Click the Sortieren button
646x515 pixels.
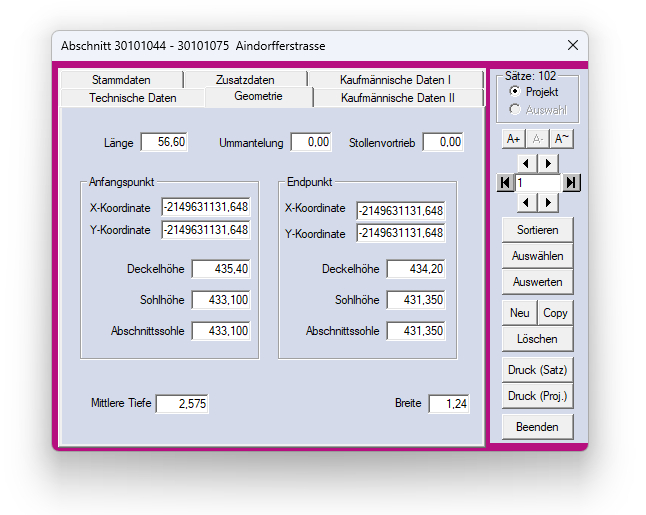coord(537,230)
